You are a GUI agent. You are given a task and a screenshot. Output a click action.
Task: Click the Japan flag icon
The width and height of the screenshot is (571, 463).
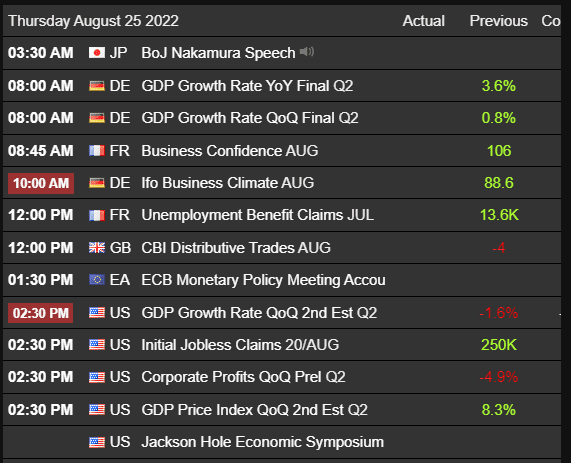[97, 53]
